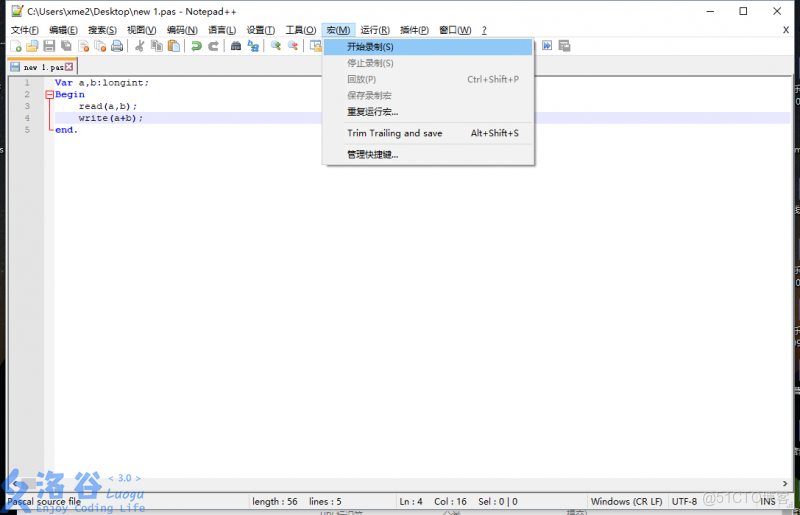
Task: Click the Windows (CR LF) status bar entry
Action: (627, 502)
